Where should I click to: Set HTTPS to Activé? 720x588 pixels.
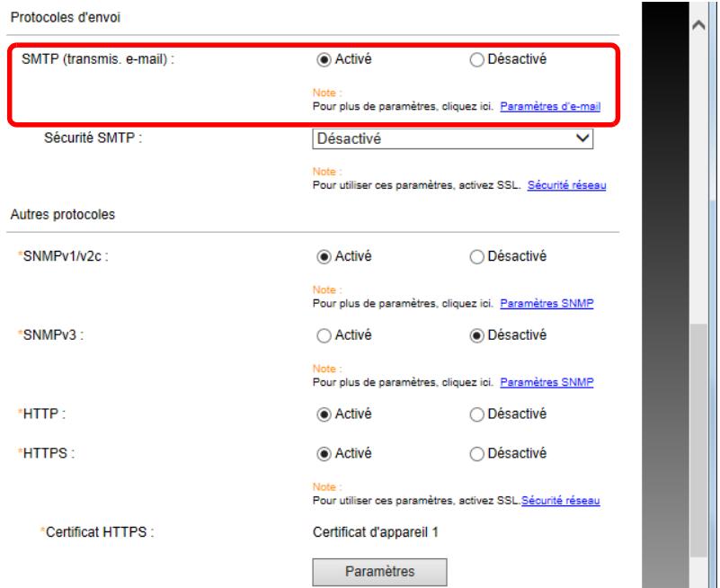click(x=324, y=454)
